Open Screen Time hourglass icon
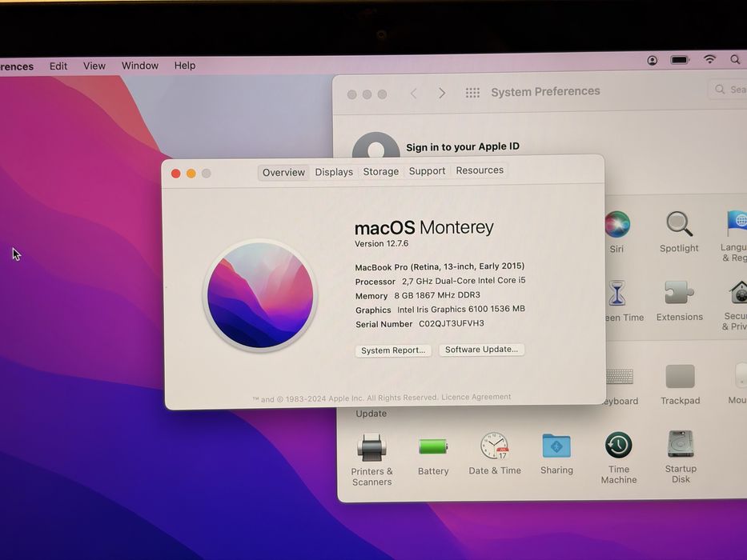This screenshot has height=560, width=747. coord(616,293)
